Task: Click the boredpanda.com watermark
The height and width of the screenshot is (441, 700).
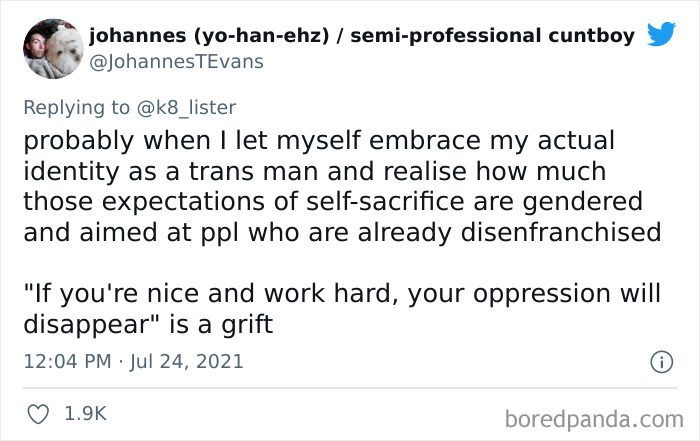Action: click(594, 420)
